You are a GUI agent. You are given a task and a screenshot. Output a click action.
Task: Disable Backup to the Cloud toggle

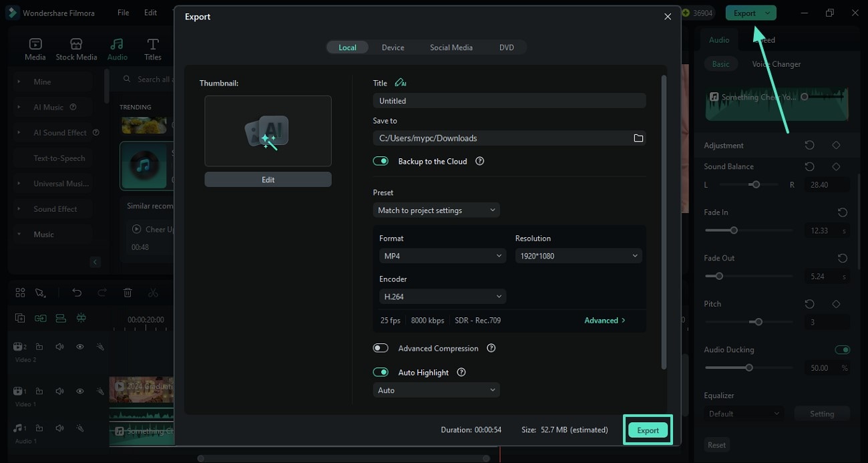[381, 161]
